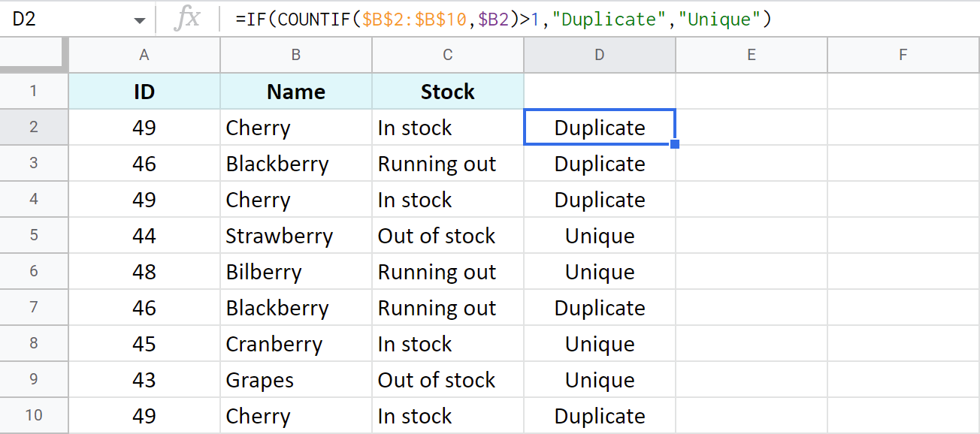Select row 5 header
This screenshot has width=980, height=434.
(34, 235)
